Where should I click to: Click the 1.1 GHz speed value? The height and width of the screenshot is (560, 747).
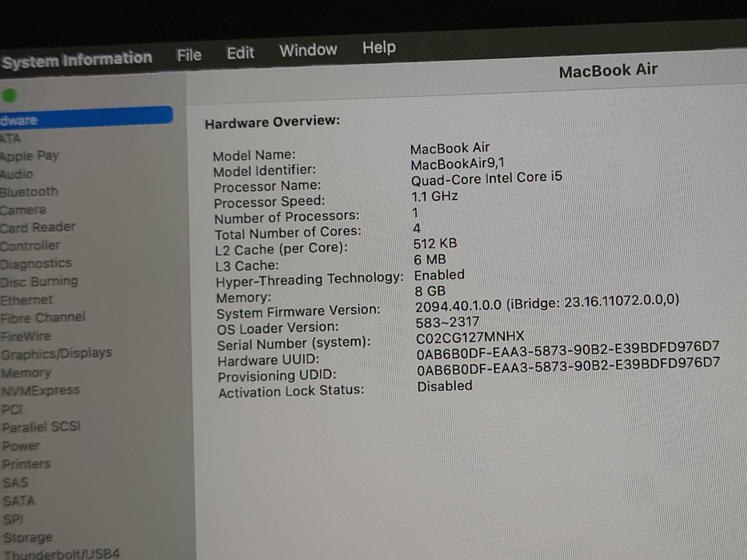tap(435, 197)
